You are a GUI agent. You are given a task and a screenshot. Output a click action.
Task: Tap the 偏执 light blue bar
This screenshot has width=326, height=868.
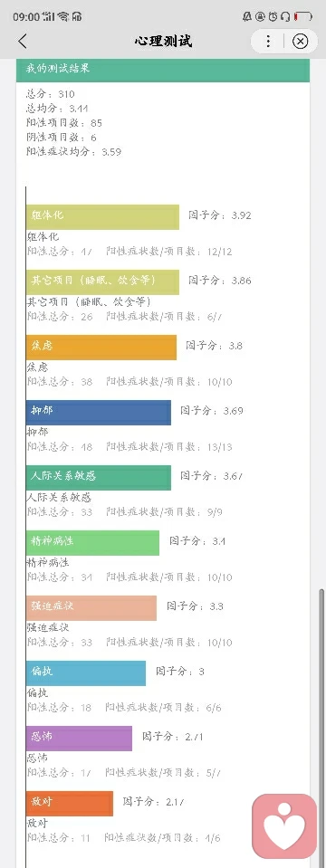click(86, 673)
